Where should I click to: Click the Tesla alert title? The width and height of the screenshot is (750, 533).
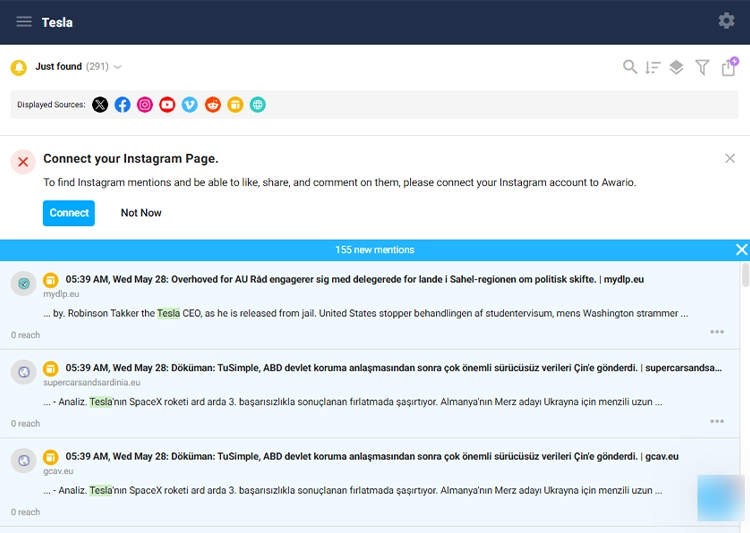tap(57, 22)
